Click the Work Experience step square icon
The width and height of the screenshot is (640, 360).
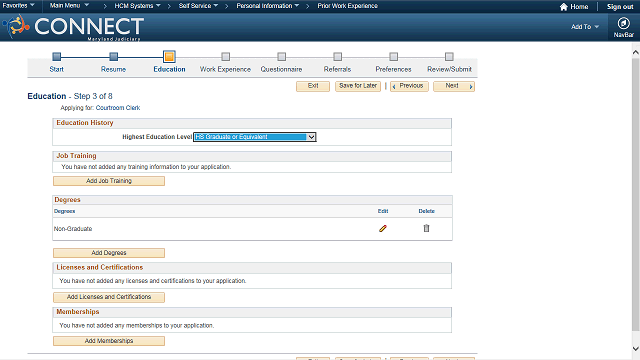225,56
